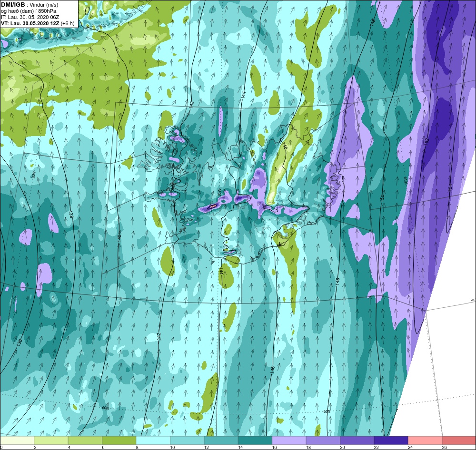Click the '154' height contour label
The image size is (476, 450).
click(x=450, y=188)
